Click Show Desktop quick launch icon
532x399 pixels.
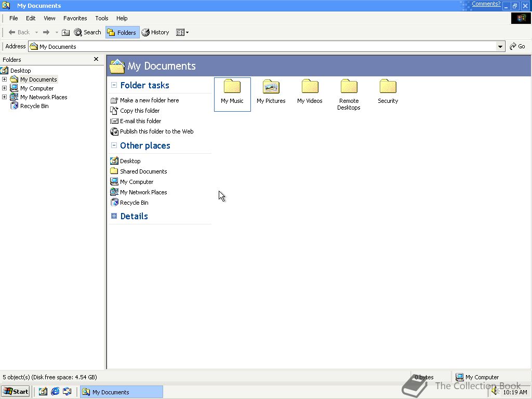click(43, 392)
